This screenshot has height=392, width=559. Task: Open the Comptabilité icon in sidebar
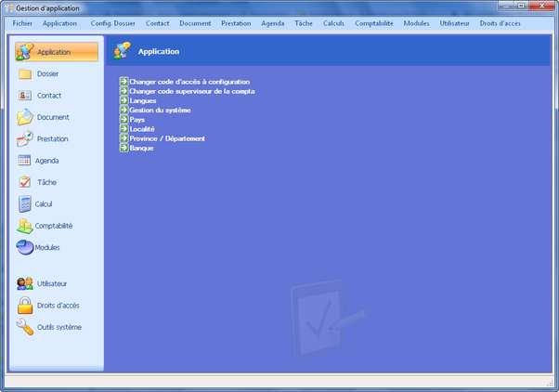tap(25, 226)
